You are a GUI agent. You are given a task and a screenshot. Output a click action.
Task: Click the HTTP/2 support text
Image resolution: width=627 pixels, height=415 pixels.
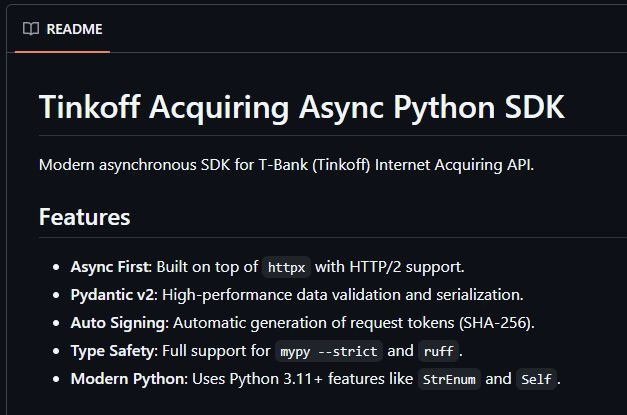click(x=408, y=267)
